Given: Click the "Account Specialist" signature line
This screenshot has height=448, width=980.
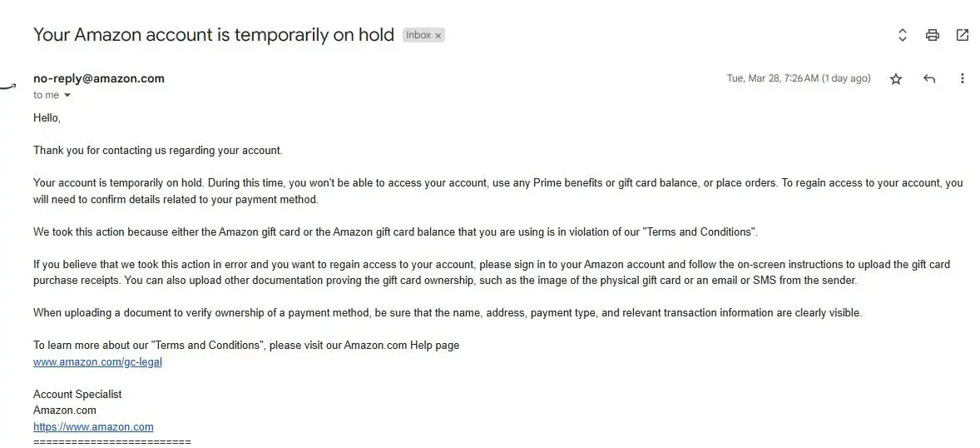Looking at the screenshot, I should [77, 395].
